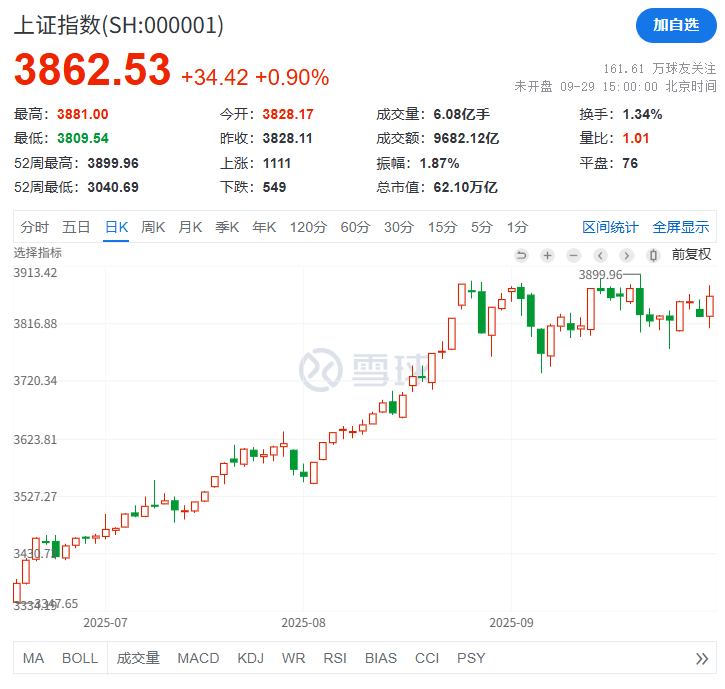The height and width of the screenshot is (689, 725).
Task: Click the 最高 value 3881.00
Action: tap(83, 114)
